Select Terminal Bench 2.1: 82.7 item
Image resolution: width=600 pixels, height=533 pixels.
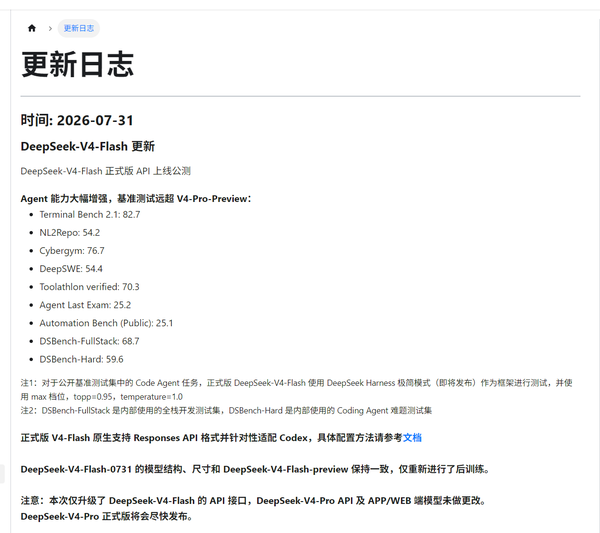(x=90, y=215)
